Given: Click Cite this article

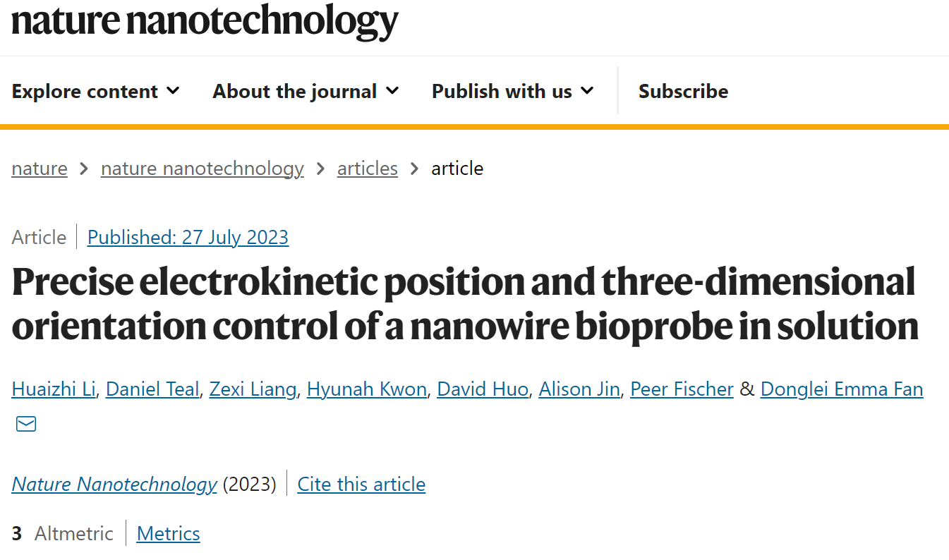Looking at the screenshot, I should pos(361,485).
